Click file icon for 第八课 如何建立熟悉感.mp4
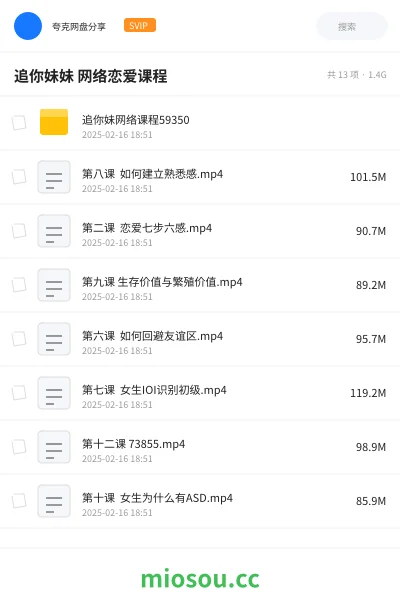Viewport: 400px width, 600px height. click(54, 177)
